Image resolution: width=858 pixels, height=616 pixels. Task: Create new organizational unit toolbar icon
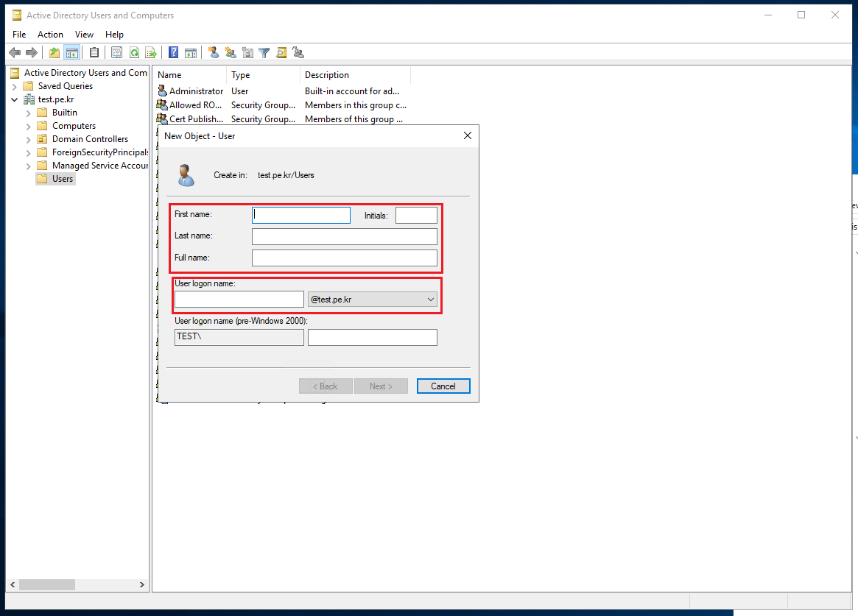point(247,52)
